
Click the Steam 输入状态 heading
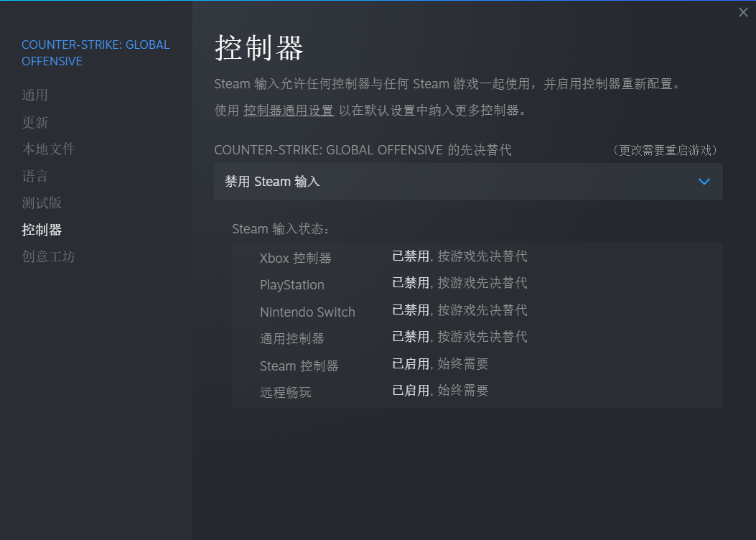pos(280,229)
